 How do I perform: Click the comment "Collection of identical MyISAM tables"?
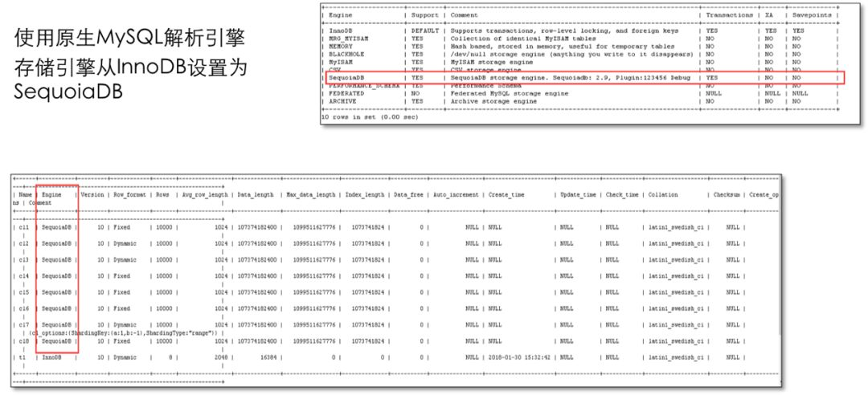(x=523, y=39)
